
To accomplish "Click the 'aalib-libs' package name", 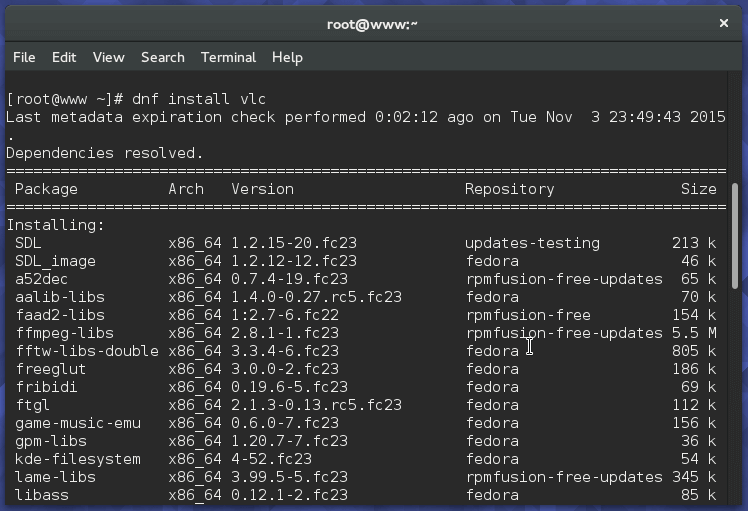I will click(60, 297).
